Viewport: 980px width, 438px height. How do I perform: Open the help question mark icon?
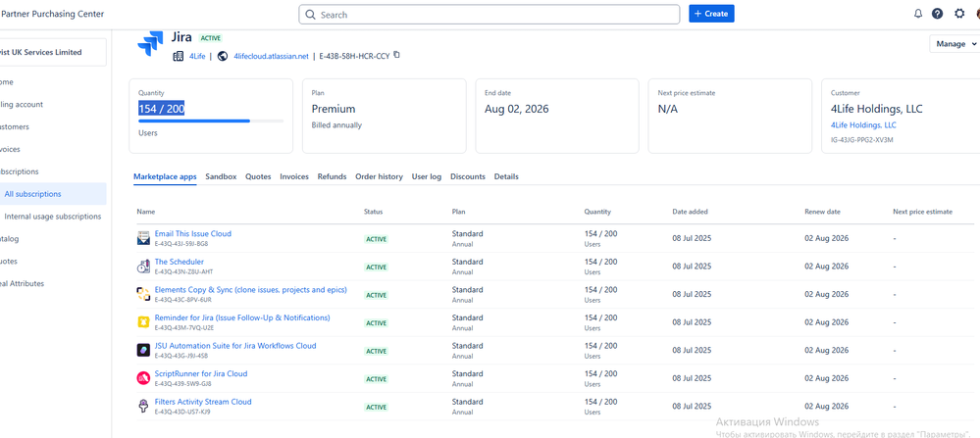[x=937, y=14]
